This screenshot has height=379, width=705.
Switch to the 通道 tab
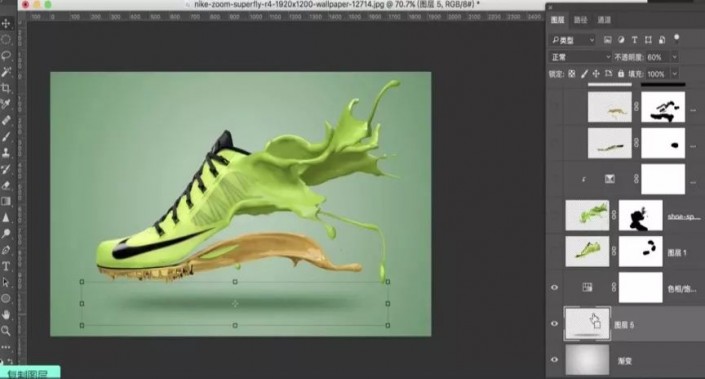(604, 20)
